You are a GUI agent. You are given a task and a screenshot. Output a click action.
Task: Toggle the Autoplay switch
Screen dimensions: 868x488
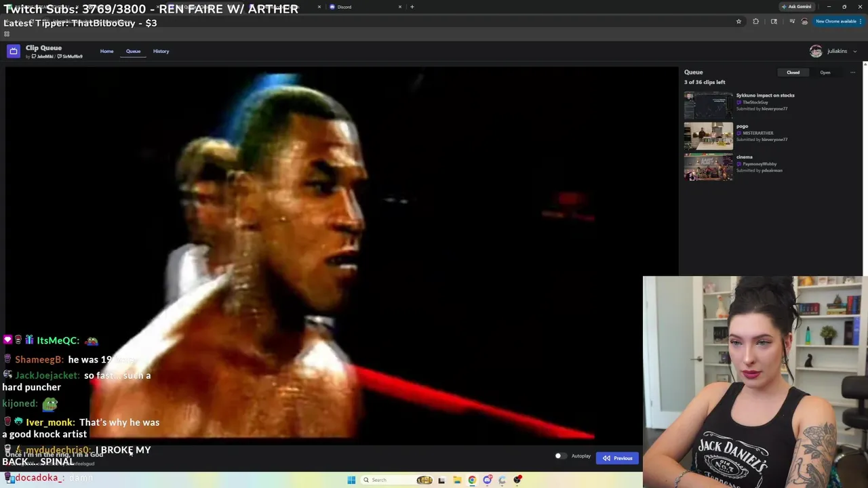click(560, 456)
